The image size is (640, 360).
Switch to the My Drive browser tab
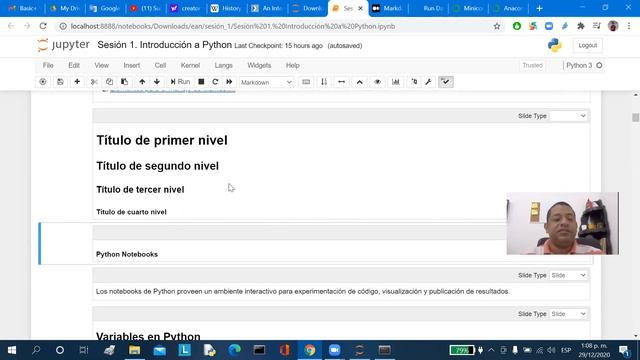[x=64, y=8]
